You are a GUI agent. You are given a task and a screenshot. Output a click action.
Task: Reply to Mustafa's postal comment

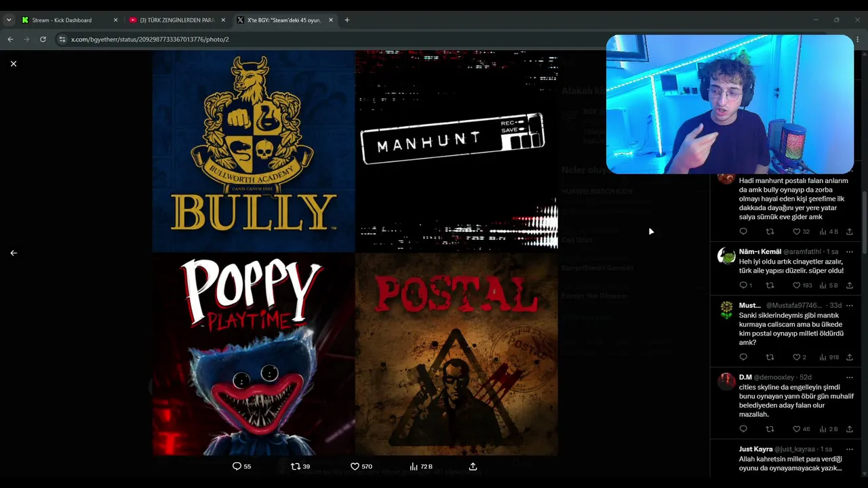pyautogui.click(x=743, y=357)
